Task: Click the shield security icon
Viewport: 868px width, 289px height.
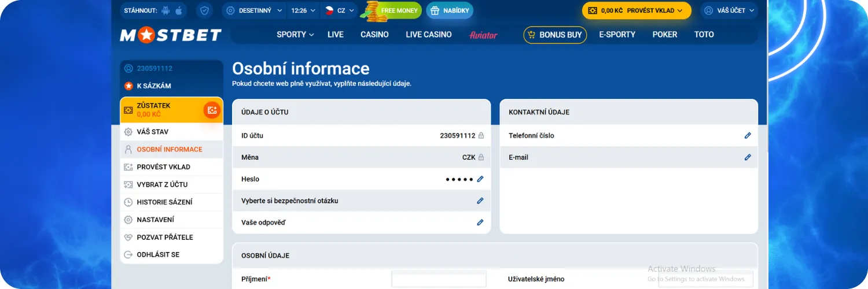Action: coord(204,10)
